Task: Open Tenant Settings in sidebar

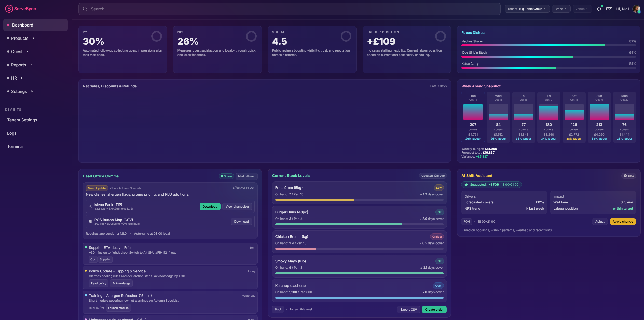Action: point(22,120)
